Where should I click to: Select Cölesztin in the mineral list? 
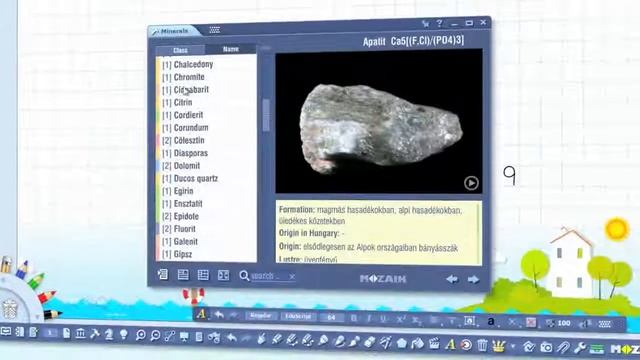pyautogui.click(x=183, y=140)
